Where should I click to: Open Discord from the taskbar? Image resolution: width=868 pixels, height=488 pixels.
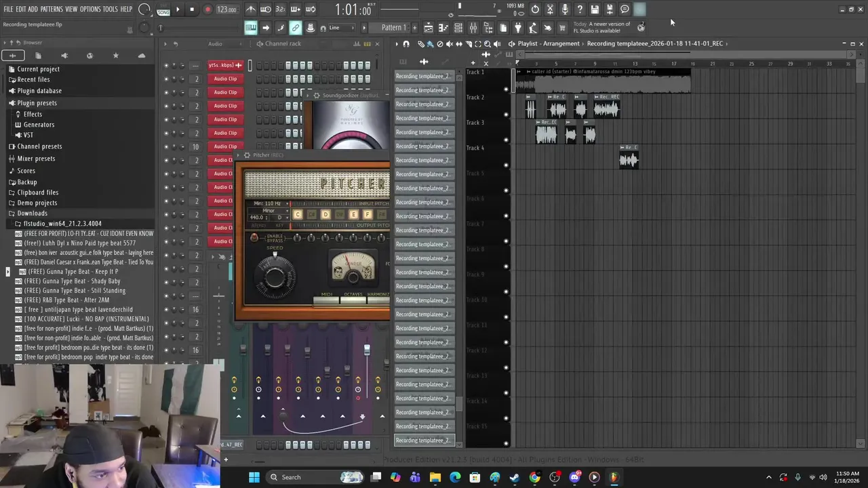(574, 477)
